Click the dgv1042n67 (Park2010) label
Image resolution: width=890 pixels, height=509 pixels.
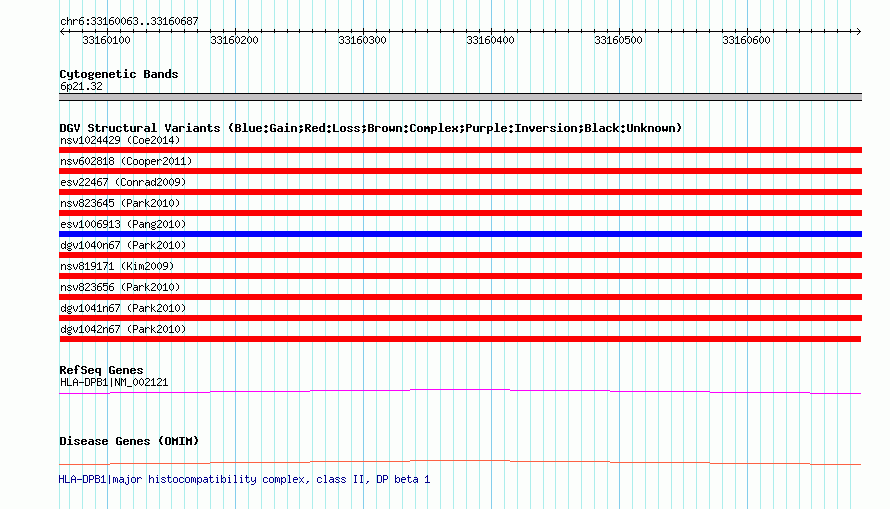[123, 329]
